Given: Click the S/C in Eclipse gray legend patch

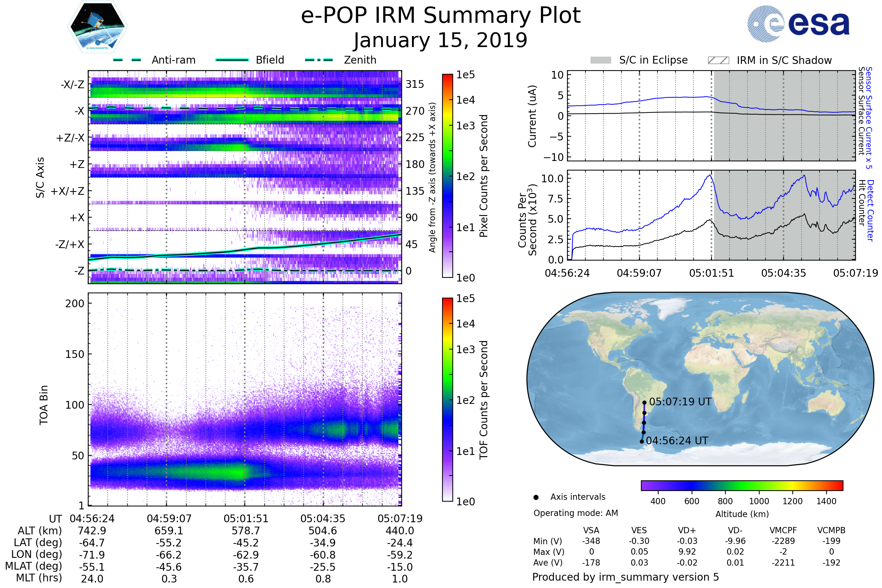Looking at the screenshot, I should tap(600, 60).
